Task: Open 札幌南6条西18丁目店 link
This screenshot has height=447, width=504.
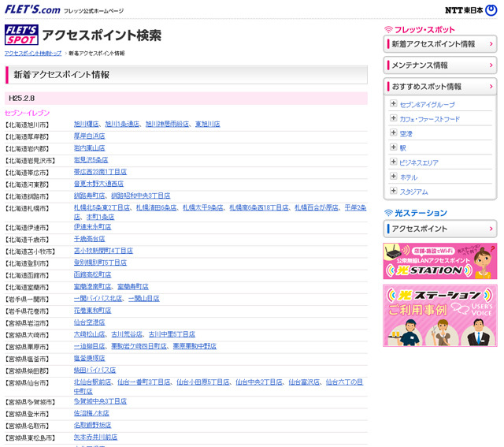Action: point(259,207)
